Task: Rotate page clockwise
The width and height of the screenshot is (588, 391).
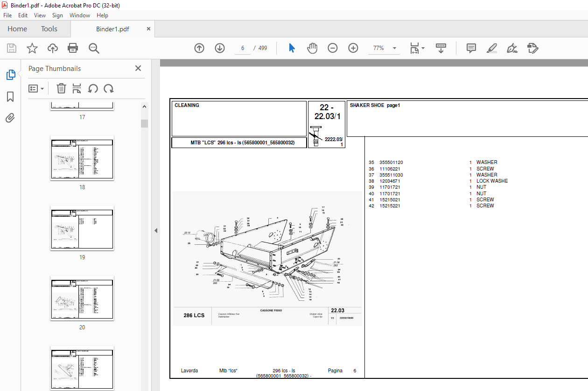Action: [109, 88]
